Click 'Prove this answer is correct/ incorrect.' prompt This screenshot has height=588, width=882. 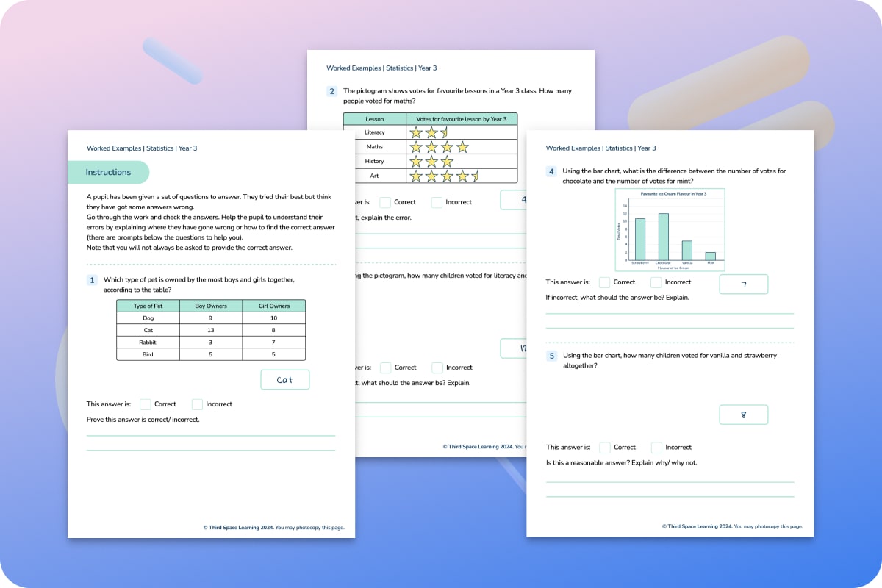click(143, 420)
